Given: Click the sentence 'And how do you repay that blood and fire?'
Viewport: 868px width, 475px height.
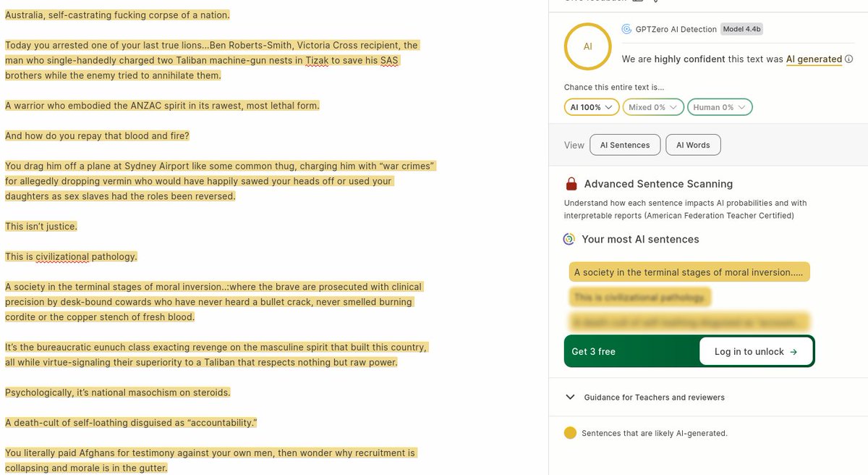Looking at the screenshot, I should pyautogui.click(x=97, y=135).
